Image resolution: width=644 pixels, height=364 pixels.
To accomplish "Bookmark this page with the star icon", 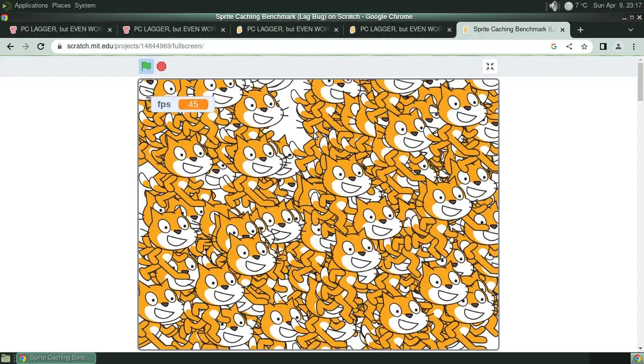I will point(584,46).
